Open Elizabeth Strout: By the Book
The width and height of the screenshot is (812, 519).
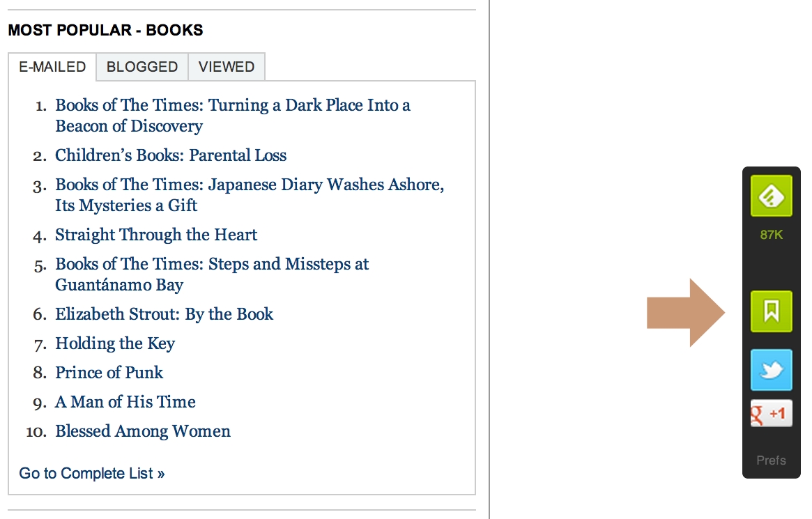(164, 314)
